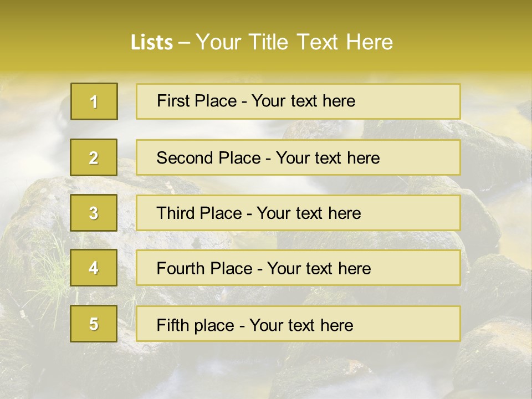
Task: Click the word 'Fourth' in list
Action: click(180, 268)
